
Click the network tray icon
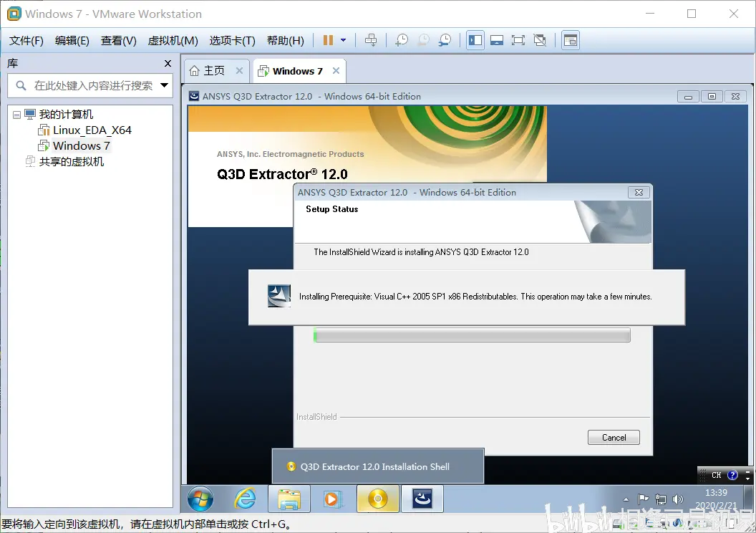click(661, 499)
